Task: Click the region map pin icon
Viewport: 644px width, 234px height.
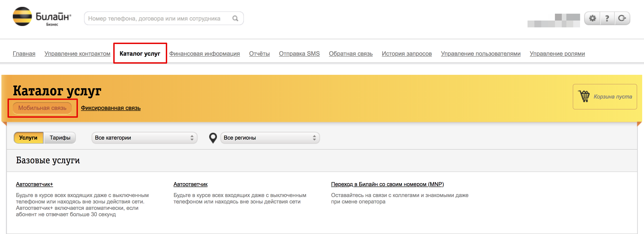Action: point(213,138)
